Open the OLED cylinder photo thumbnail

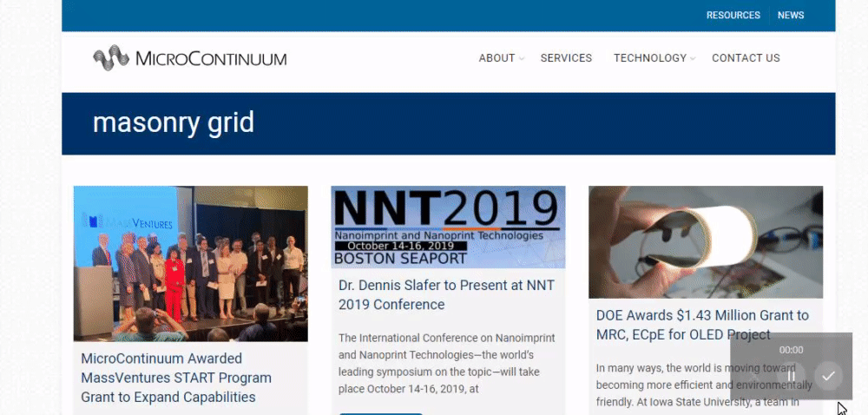[x=705, y=242]
